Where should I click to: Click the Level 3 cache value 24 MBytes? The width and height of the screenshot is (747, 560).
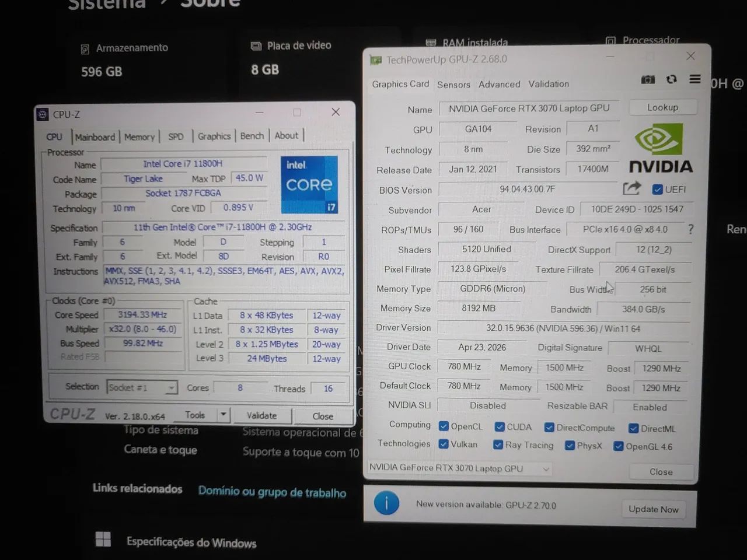[x=267, y=358]
